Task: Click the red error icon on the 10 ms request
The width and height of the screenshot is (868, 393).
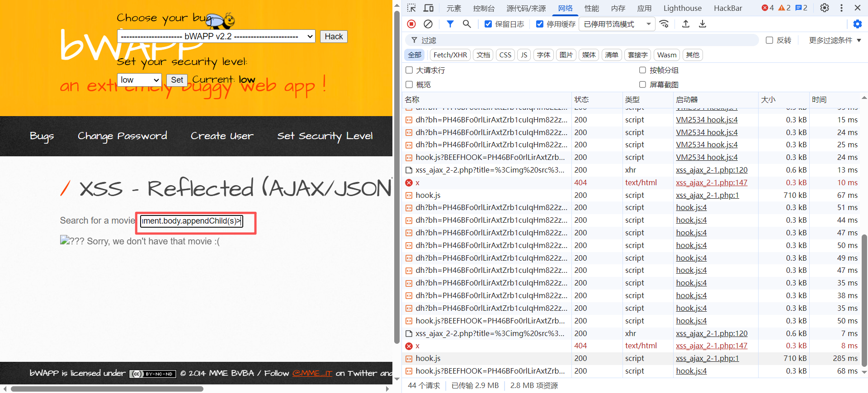Action: pyautogui.click(x=409, y=182)
